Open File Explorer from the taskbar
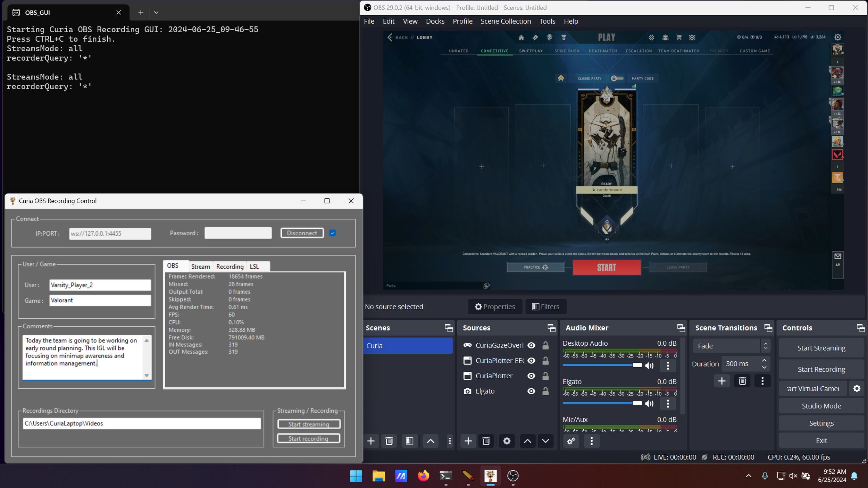This screenshot has height=488, width=868. [378, 476]
